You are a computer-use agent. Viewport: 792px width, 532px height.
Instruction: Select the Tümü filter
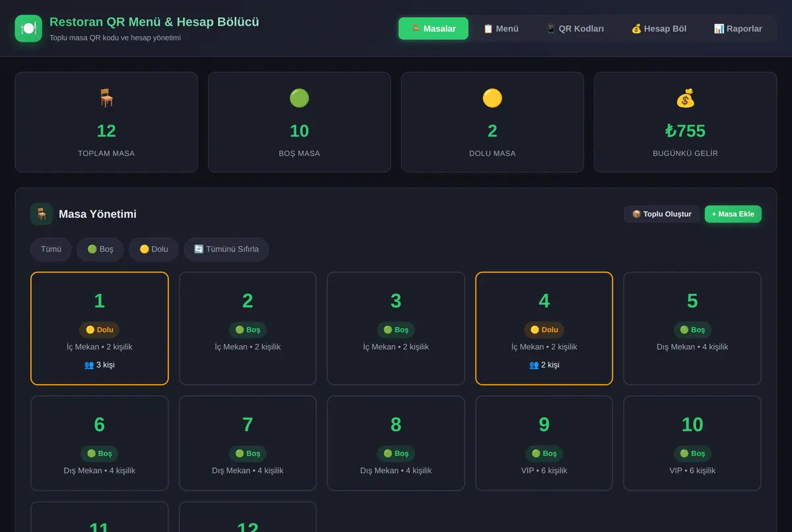51,249
